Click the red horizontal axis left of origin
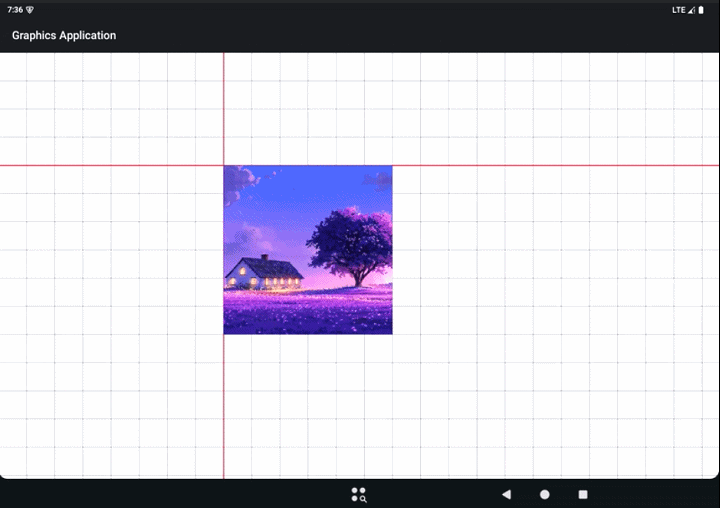The image size is (720, 508). click(112, 165)
